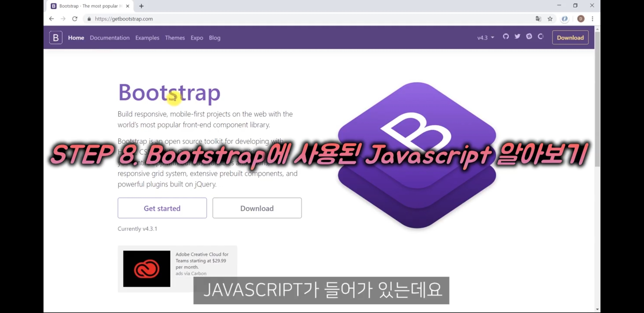Image resolution: width=644 pixels, height=313 pixels.
Task: Click the padlock site info icon
Action: pyautogui.click(x=89, y=19)
